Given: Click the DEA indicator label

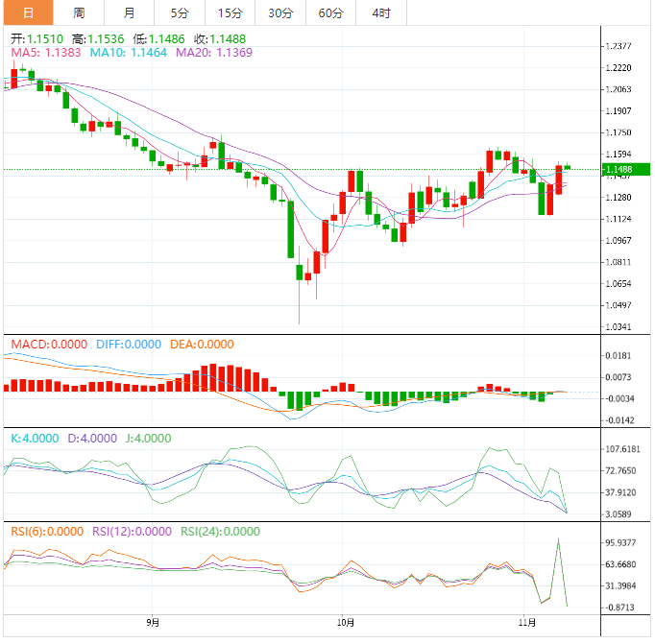Looking at the screenshot, I should [x=202, y=345].
